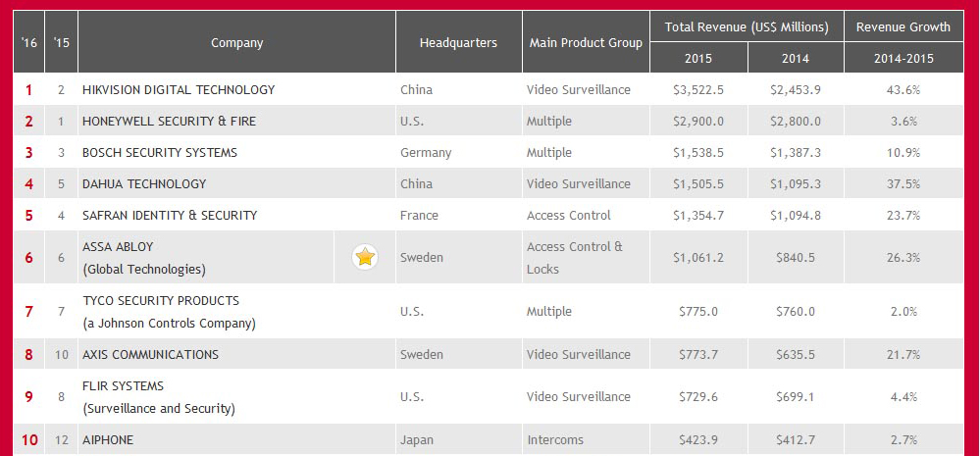Viewport: 980px width, 456px height.
Task: Open HONEYWELL SECURITY & FIRE entry
Action: [x=170, y=122]
